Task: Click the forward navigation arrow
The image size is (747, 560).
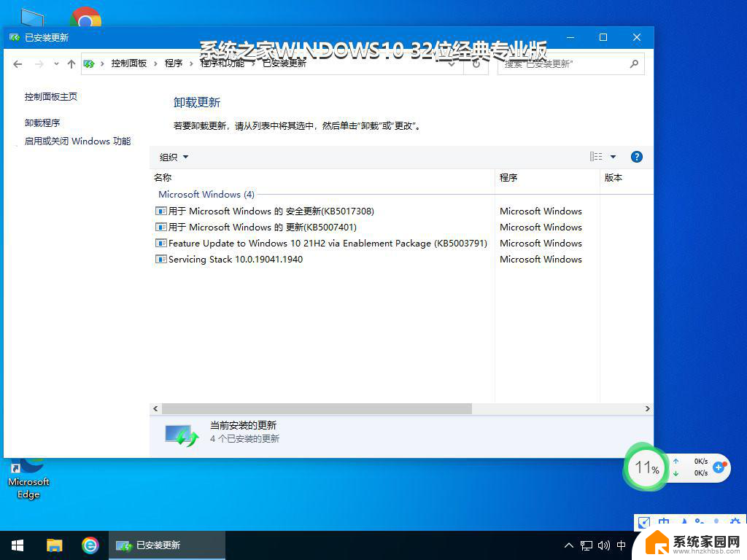Action: [x=39, y=64]
